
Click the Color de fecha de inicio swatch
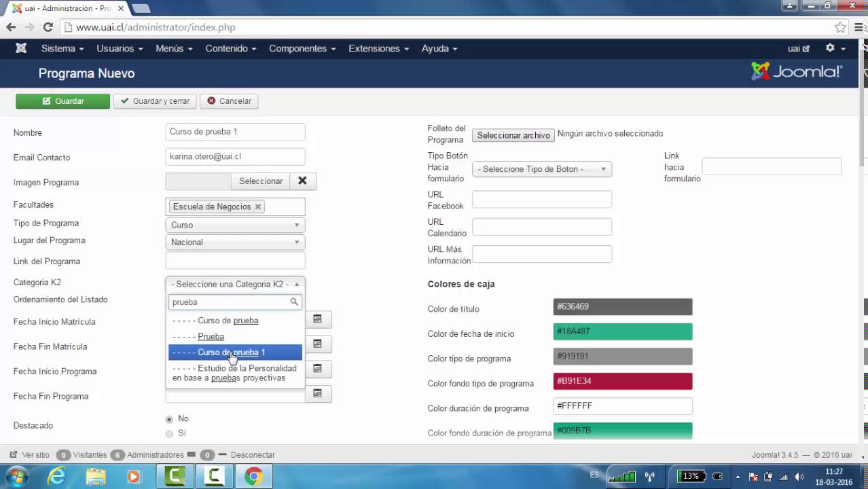pyautogui.click(x=623, y=331)
